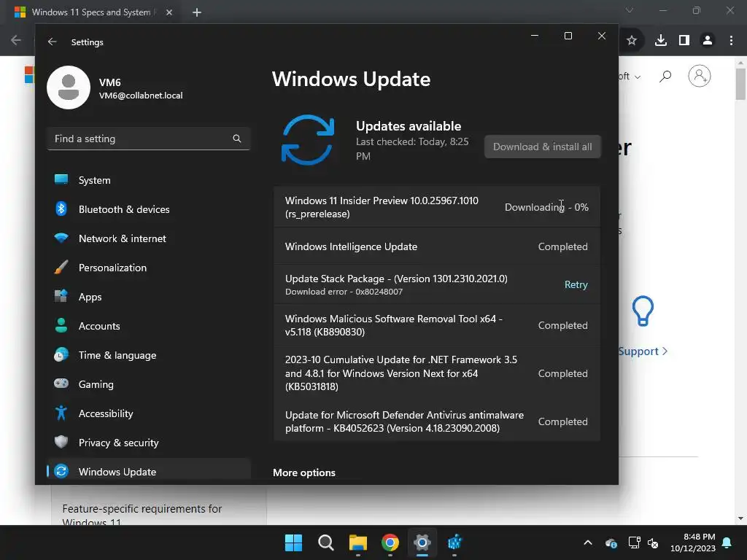The height and width of the screenshot is (560, 747).
Task: Select the Malicious Software Removal Tool row
Action: pyautogui.click(x=436, y=325)
